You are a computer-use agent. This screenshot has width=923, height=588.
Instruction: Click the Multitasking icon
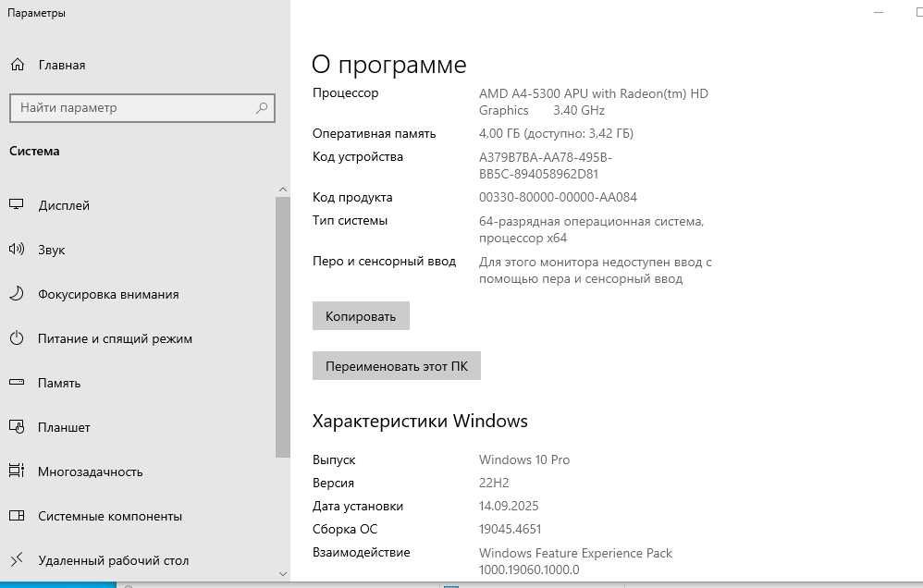click(x=17, y=472)
